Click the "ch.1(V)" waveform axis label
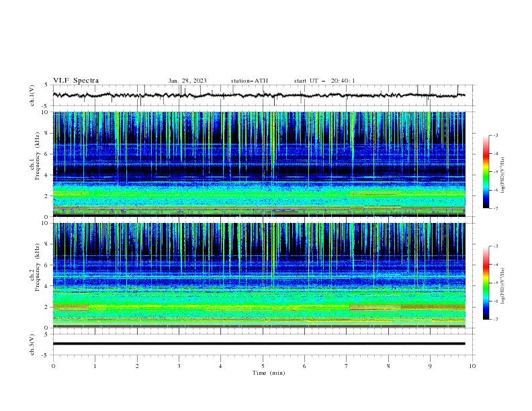The height and width of the screenshot is (411, 532). 32,95
